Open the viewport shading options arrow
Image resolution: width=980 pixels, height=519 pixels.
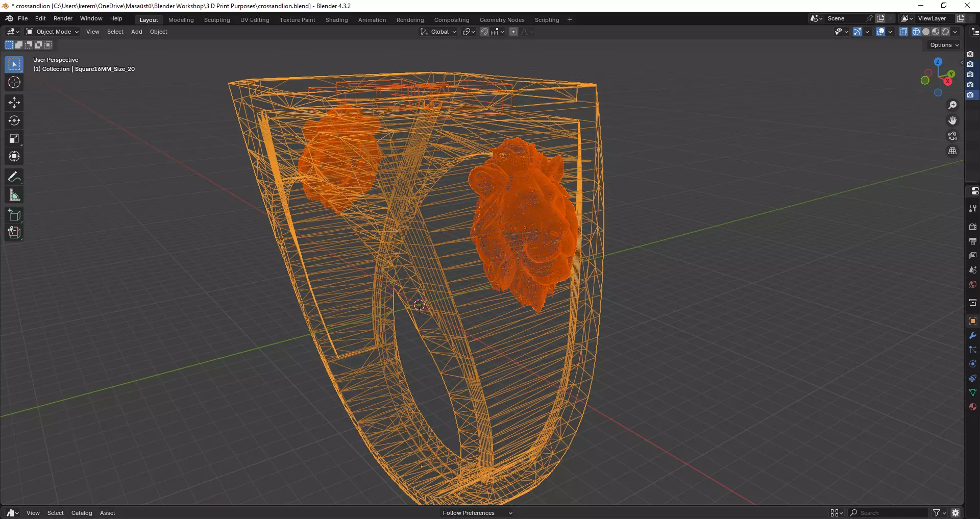click(955, 32)
